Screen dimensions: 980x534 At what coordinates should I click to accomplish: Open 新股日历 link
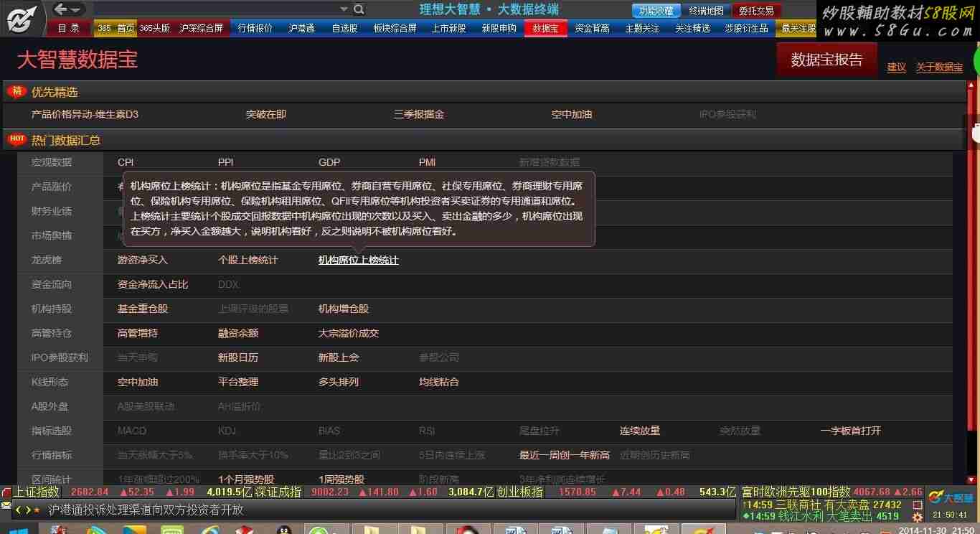coord(238,357)
